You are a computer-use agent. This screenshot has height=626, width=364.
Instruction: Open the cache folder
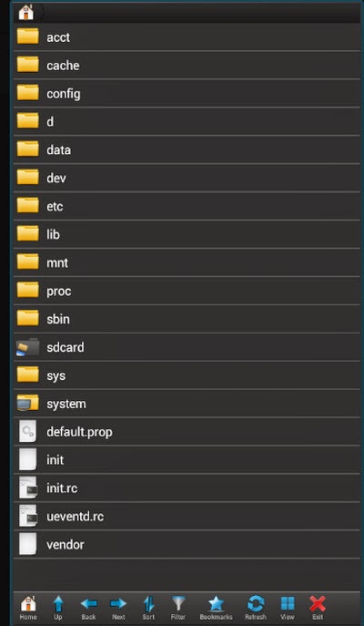coord(187,66)
